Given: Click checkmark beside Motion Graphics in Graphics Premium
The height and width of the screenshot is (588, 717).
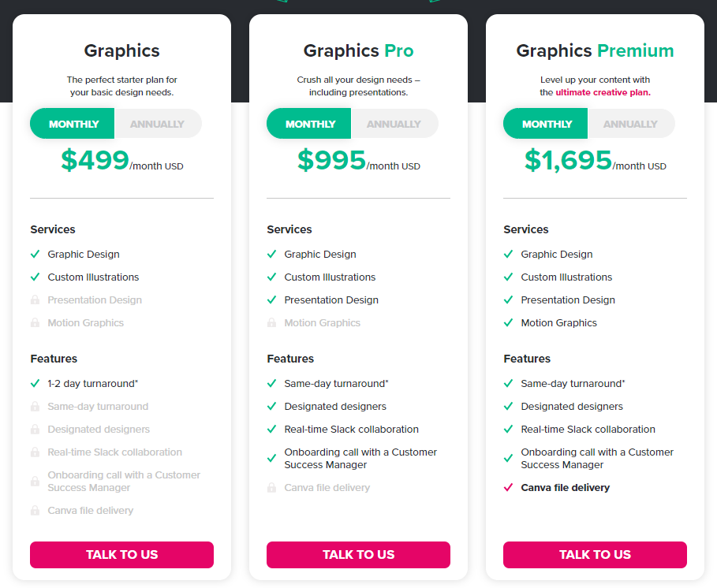Looking at the screenshot, I should tap(508, 322).
